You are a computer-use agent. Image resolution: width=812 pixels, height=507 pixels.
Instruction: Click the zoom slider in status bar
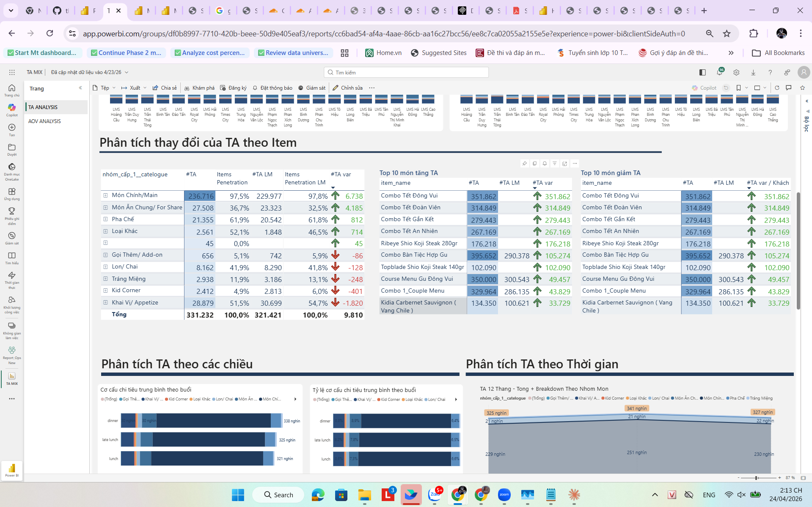click(x=757, y=478)
